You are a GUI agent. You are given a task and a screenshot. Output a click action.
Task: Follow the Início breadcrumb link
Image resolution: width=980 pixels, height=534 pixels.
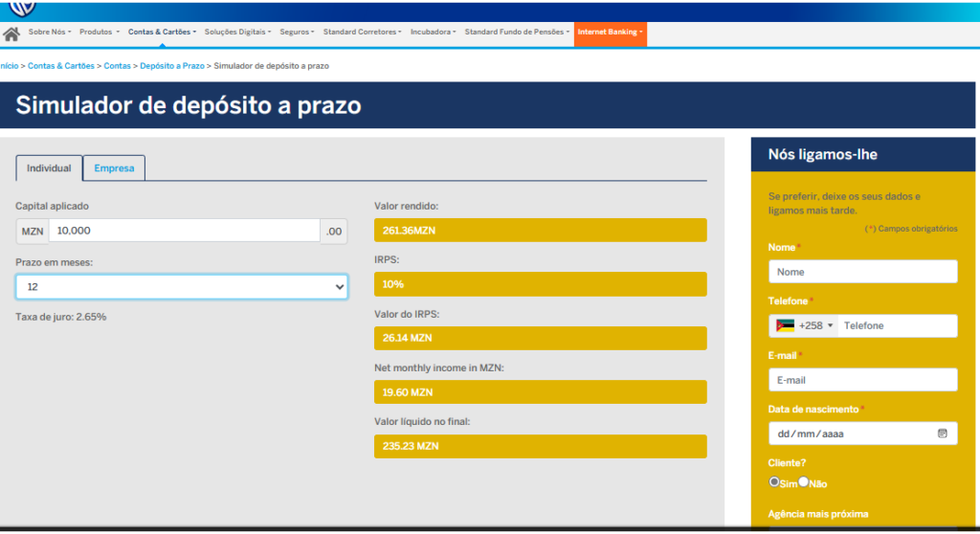coord(9,66)
